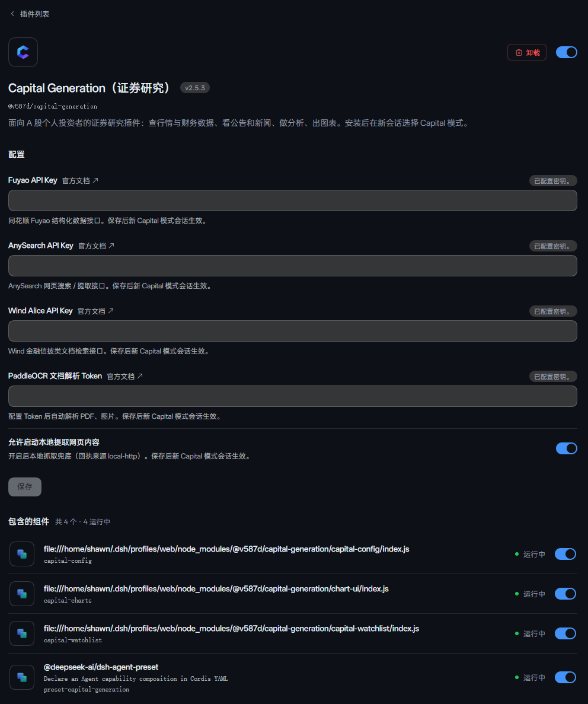Toggle the capital-config component switch

pos(565,554)
